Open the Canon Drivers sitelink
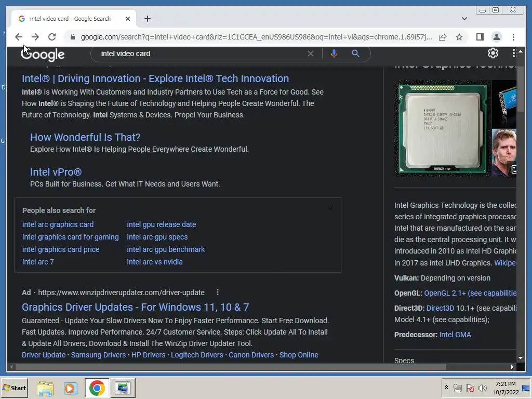The width and height of the screenshot is (532, 399). [251, 355]
